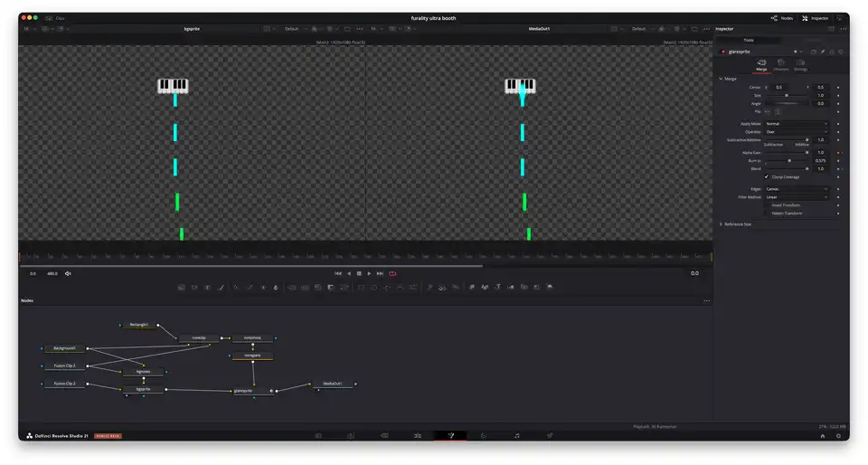Open Operator dropdown set to Over
The image size is (868, 465).
coord(797,132)
